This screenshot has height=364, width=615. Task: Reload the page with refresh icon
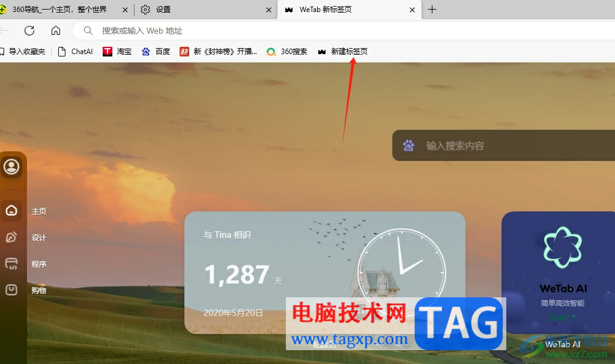coord(29,31)
